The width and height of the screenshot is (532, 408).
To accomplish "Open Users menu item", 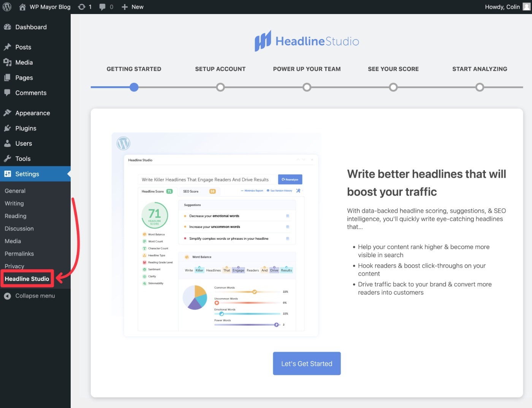I will point(35,143).
